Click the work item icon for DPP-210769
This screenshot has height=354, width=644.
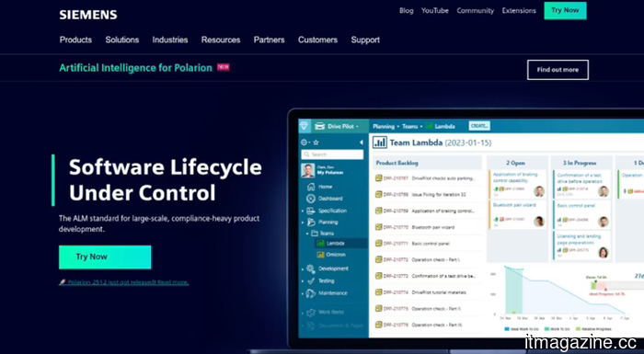pos(378,211)
